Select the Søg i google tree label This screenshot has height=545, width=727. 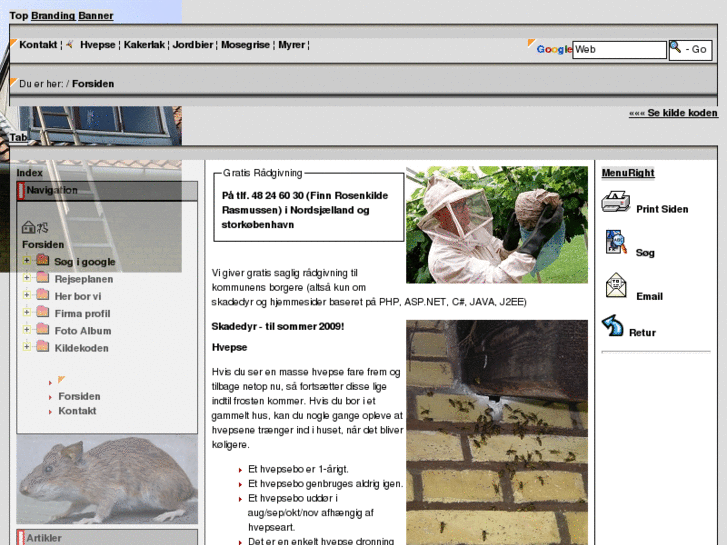(85, 262)
